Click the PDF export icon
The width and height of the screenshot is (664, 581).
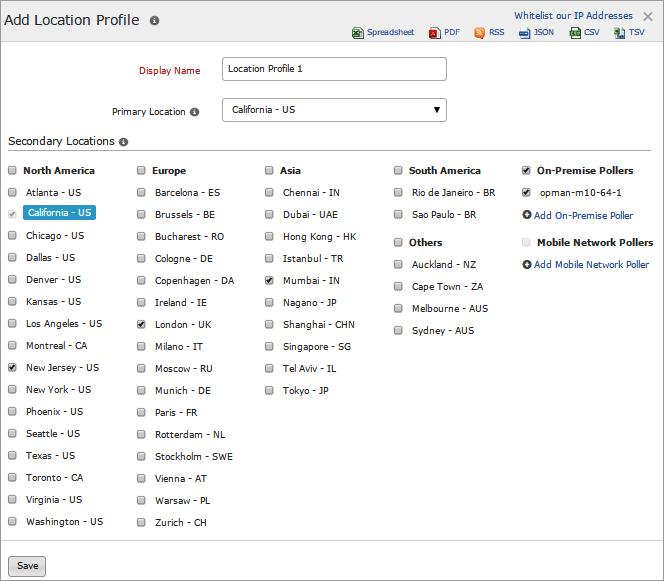(435, 33)
